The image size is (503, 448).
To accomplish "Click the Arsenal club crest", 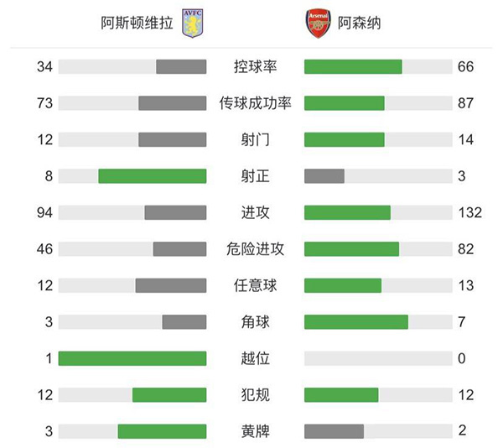I will [318, 23].
